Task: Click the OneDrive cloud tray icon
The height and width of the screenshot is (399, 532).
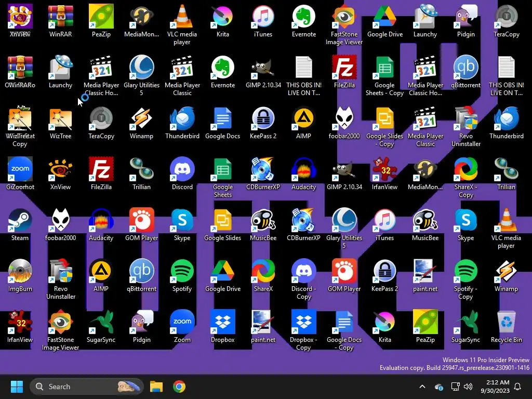Action: click(x=439, y=387)
